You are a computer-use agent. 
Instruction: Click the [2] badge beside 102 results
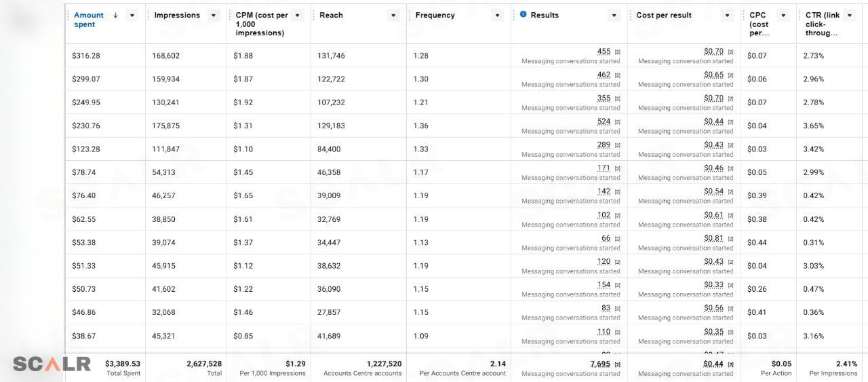tap(617, 215)
